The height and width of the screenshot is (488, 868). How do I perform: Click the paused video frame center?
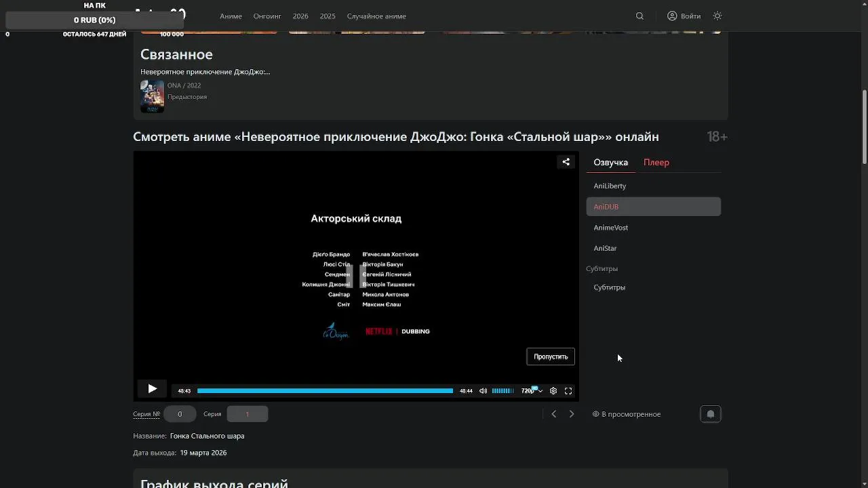point(356,276)
